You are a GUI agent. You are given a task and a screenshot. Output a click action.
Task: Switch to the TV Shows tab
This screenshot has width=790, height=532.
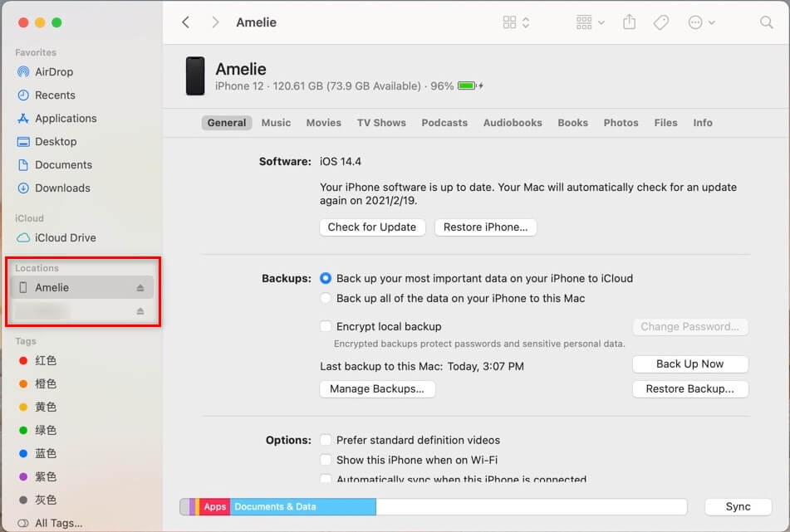coord(381,123)
